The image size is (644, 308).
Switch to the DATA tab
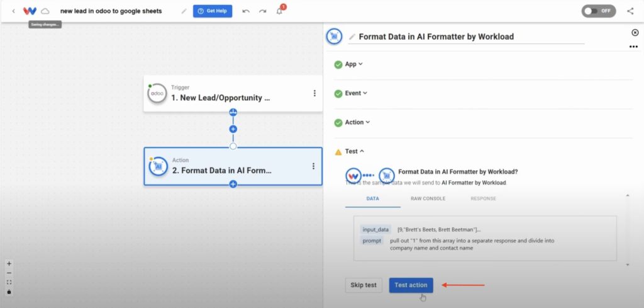coord(372,198)
